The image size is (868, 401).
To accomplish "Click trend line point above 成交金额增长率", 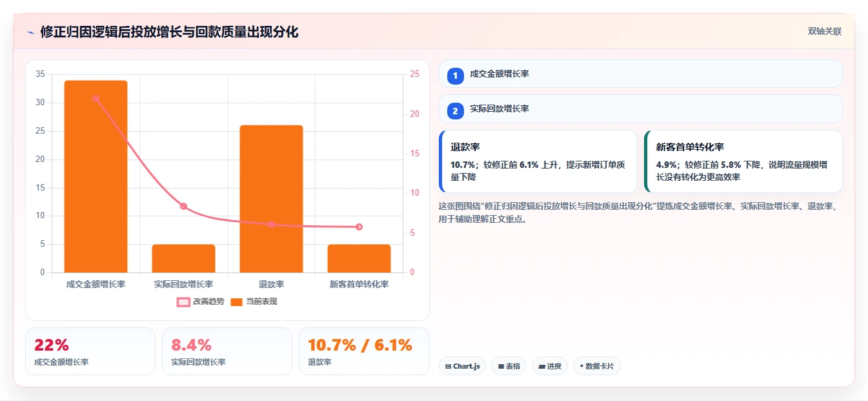I will 96,99.
